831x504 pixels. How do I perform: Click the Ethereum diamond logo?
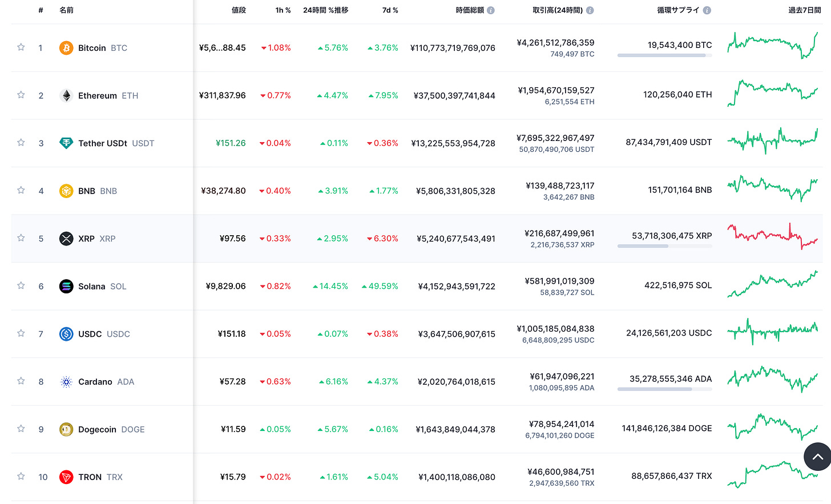[x=66, y=95]
